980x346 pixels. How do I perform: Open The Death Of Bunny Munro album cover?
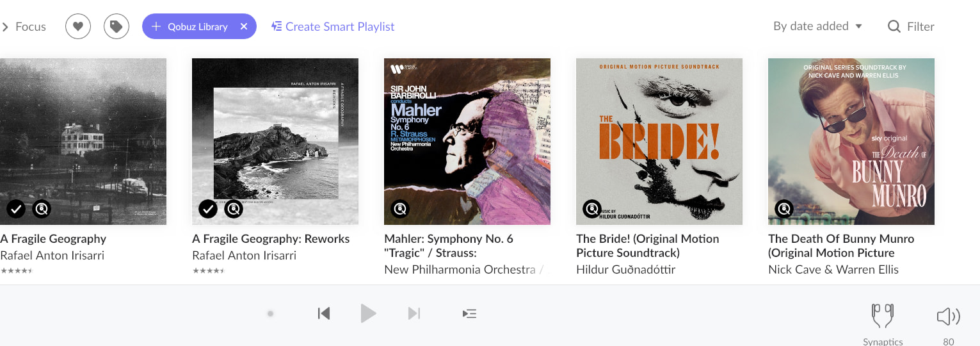tap(851, 141)
